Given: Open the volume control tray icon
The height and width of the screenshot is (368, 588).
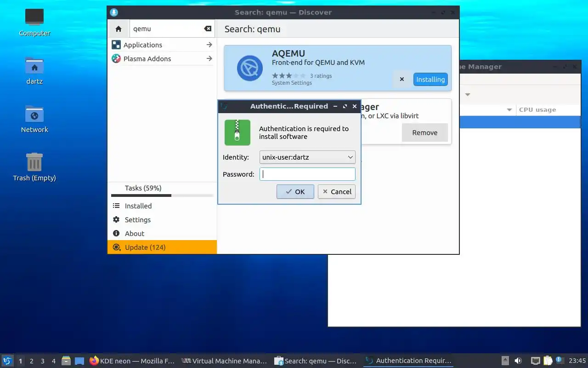Looking at the screenshot, I should [x=518, y=361].
